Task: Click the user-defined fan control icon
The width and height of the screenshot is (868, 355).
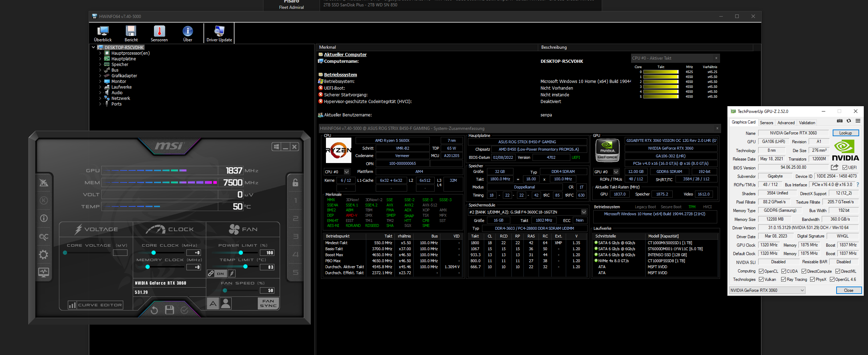Action: tap(226, 303)
